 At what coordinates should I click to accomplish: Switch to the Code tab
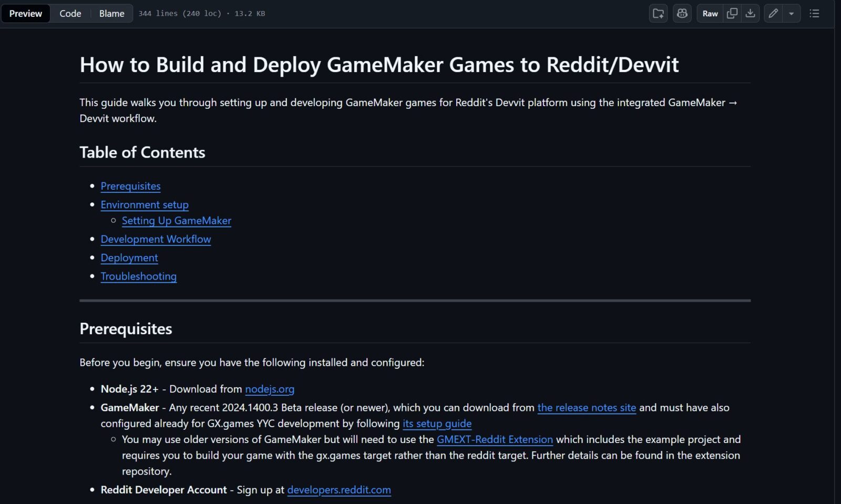pyautogui.click(x=70, y=14)
